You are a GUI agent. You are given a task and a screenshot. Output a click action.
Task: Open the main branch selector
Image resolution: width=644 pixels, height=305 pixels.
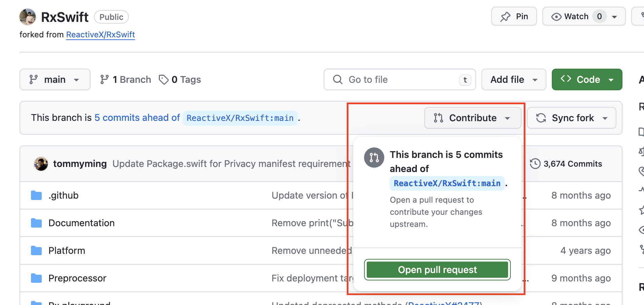(55, 79)
